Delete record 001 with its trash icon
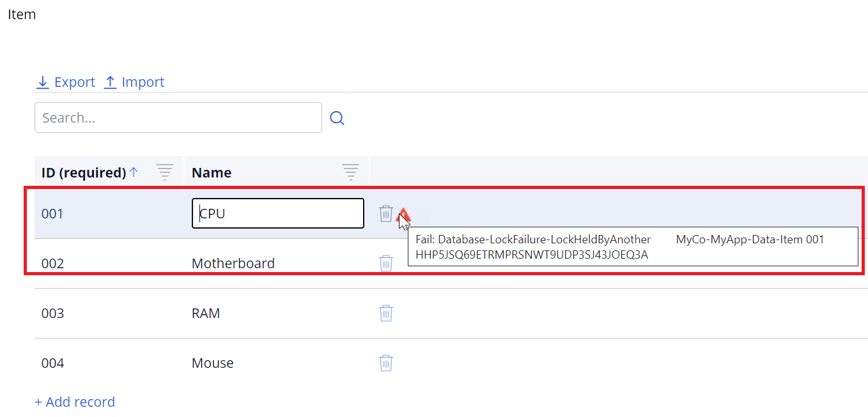Viewport: 868px width, 417px height. tap(385, 213)
